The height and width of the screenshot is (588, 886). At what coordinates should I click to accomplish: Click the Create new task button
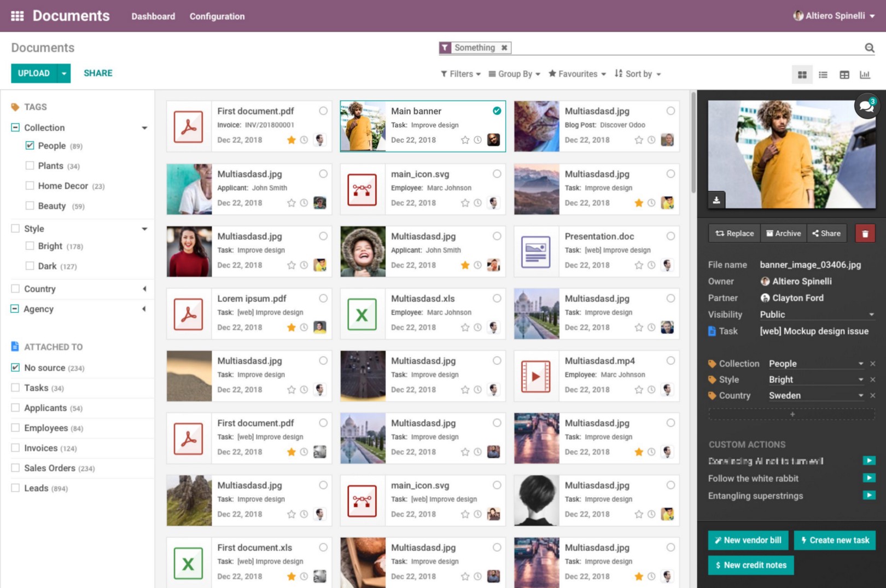coord(835,540)
